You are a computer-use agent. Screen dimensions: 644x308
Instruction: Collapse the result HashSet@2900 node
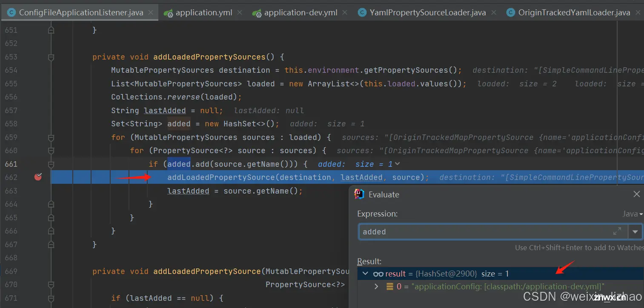365,274
